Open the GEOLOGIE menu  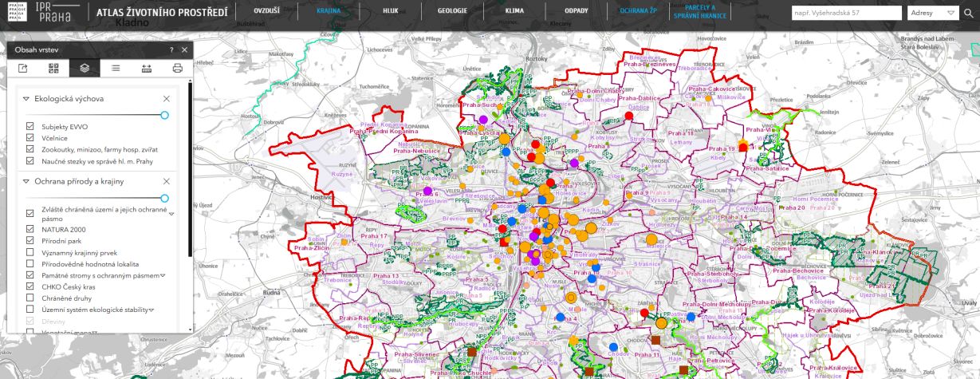click(x=452, y=11)
